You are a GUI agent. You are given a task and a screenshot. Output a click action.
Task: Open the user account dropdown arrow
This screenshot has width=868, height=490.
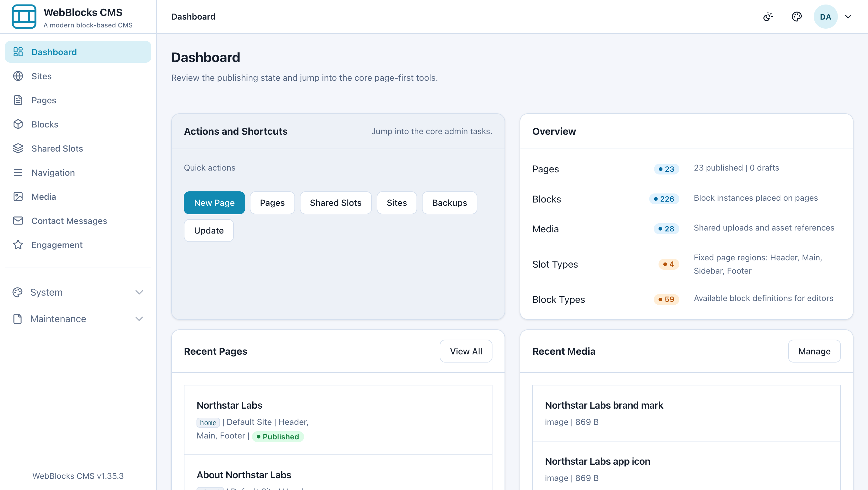coord(848,17)
